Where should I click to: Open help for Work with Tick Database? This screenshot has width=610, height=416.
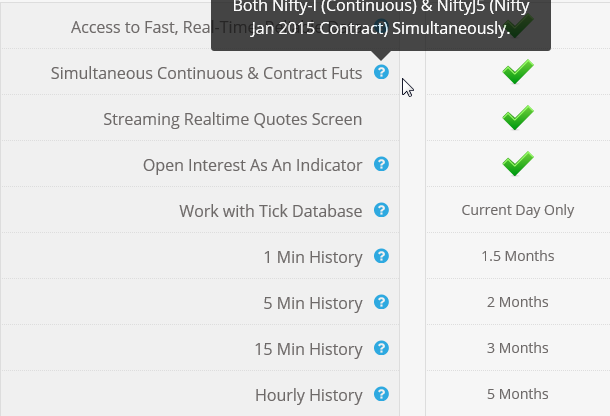[x=381, y=210]
